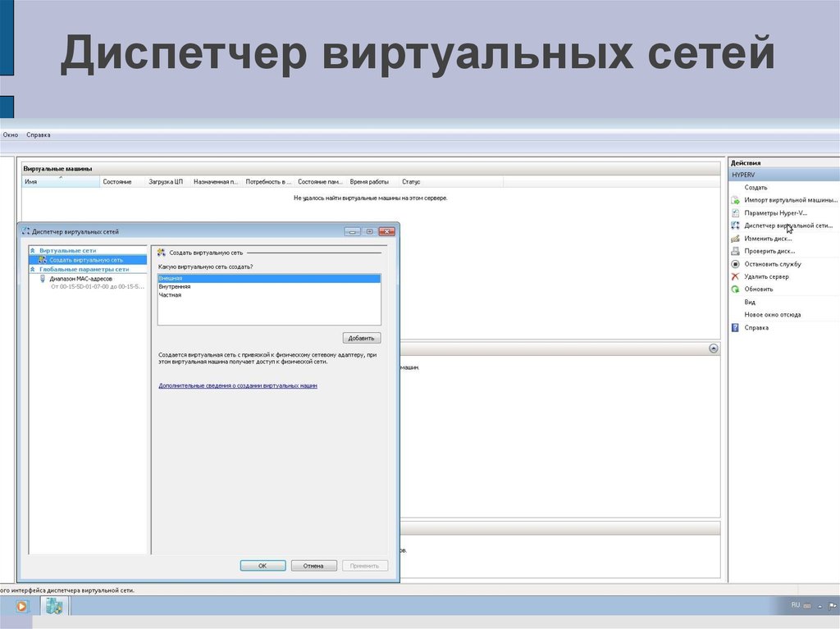Sort by the 'Имя' column header
This screenshot has width=840, height=629.
[x=61, y=181]
